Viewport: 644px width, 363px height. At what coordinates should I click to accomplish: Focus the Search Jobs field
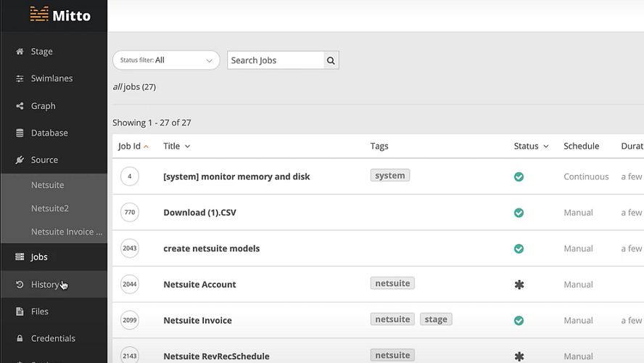click(x=276, y=60)
